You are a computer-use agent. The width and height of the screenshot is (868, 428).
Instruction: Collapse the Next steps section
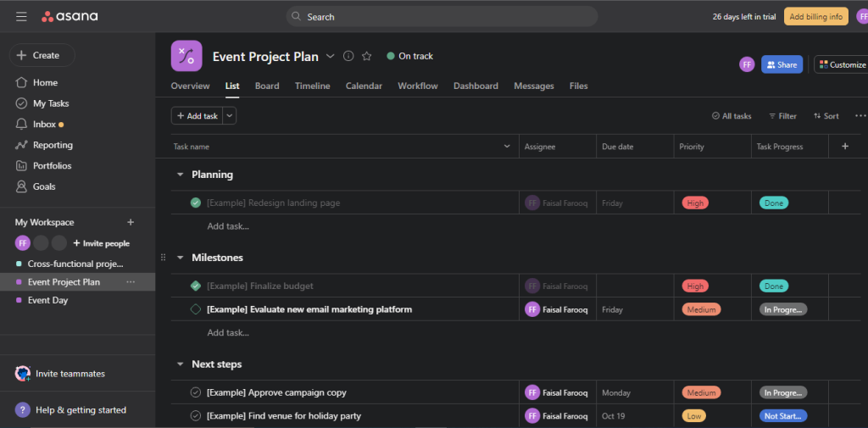pyautogui.click(x=180, y=364)
